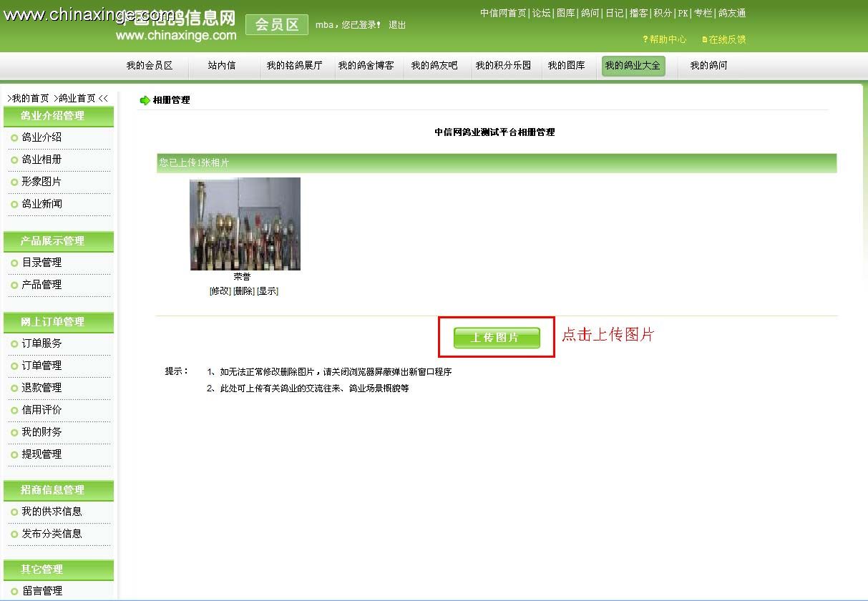
Task: Go to the 鸽业首页 breadcrumb link
Action: click(77, 99)
